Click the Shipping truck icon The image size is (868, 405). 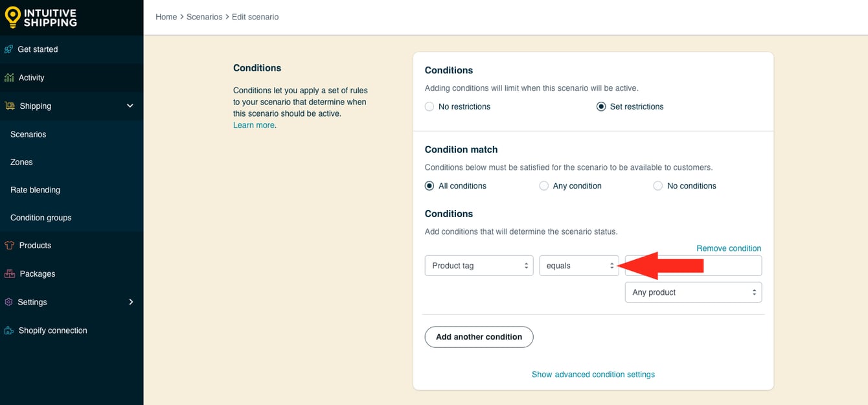[9, 106]
